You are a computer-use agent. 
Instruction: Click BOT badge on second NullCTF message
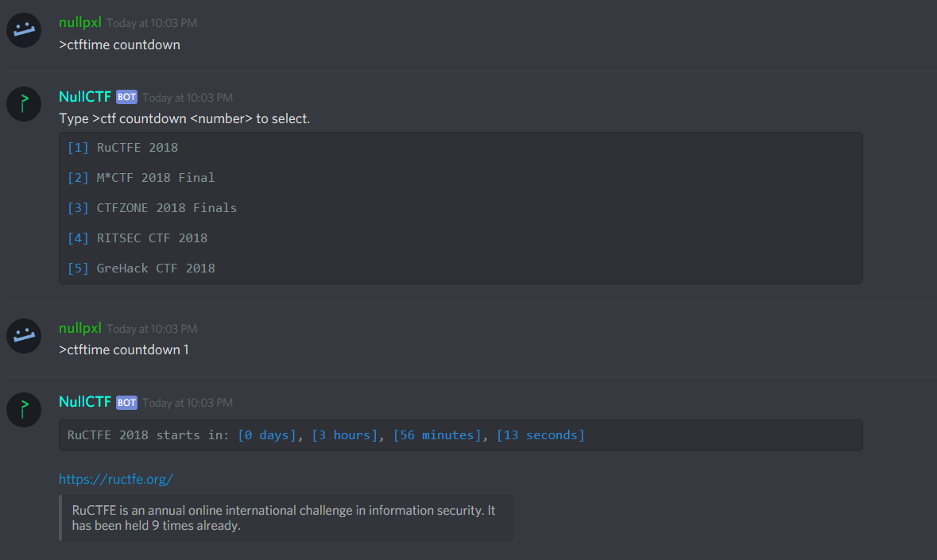[126, 403]
